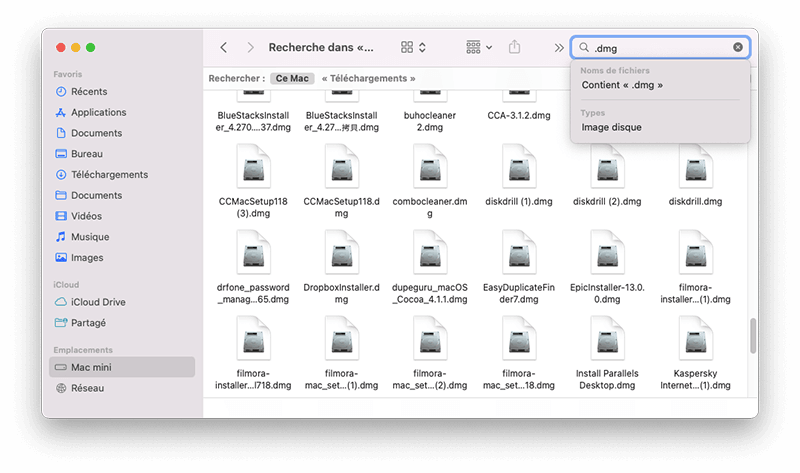
Task: Open Partagé in the sidebar
Action: [122, 323]
